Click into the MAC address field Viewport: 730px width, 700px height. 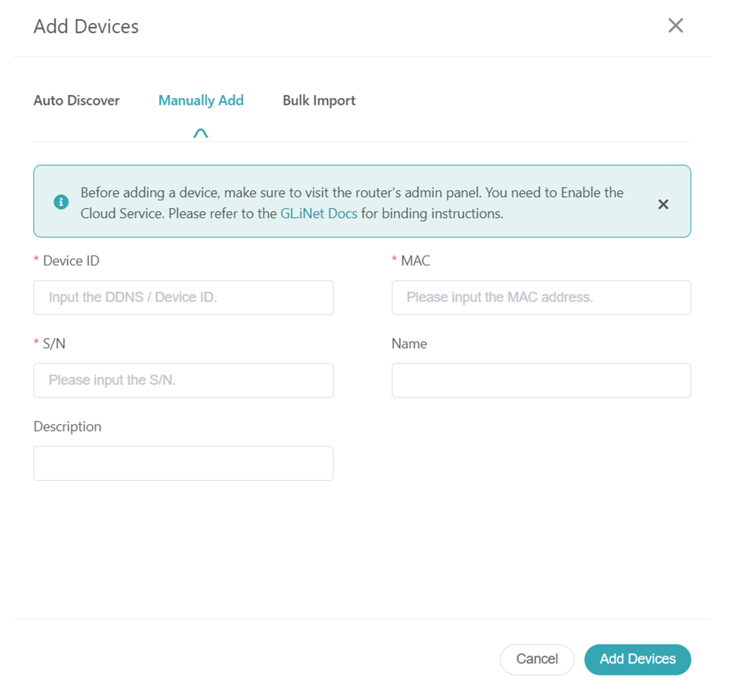541,297
